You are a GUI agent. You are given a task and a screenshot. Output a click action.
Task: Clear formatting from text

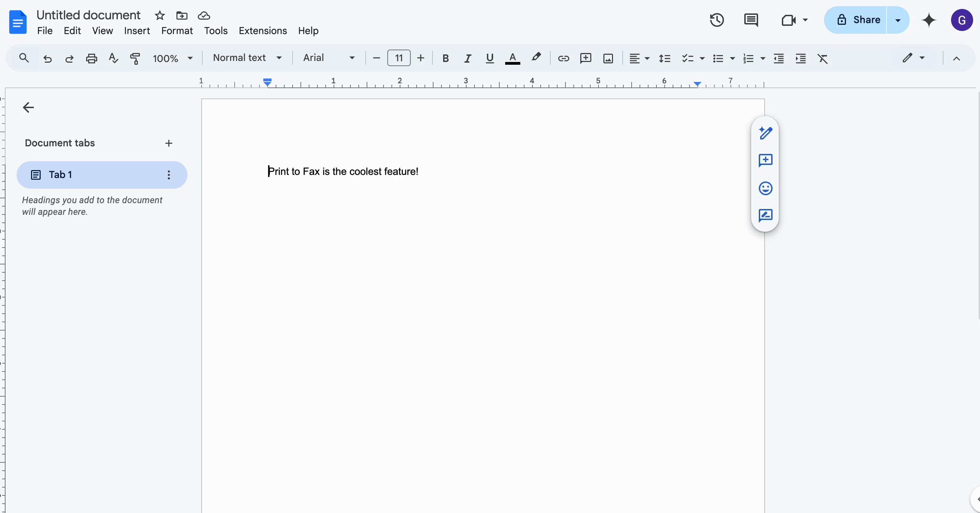point(823,58)
